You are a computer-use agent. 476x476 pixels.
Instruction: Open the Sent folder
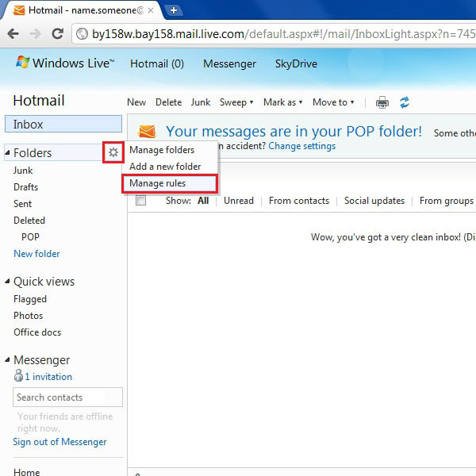point(22,204)
